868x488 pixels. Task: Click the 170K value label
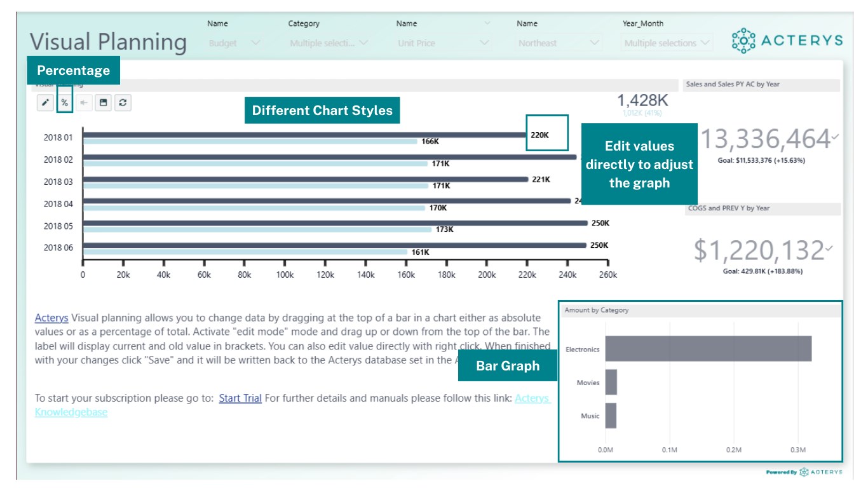pyautogui.click(x=438, y=208)
